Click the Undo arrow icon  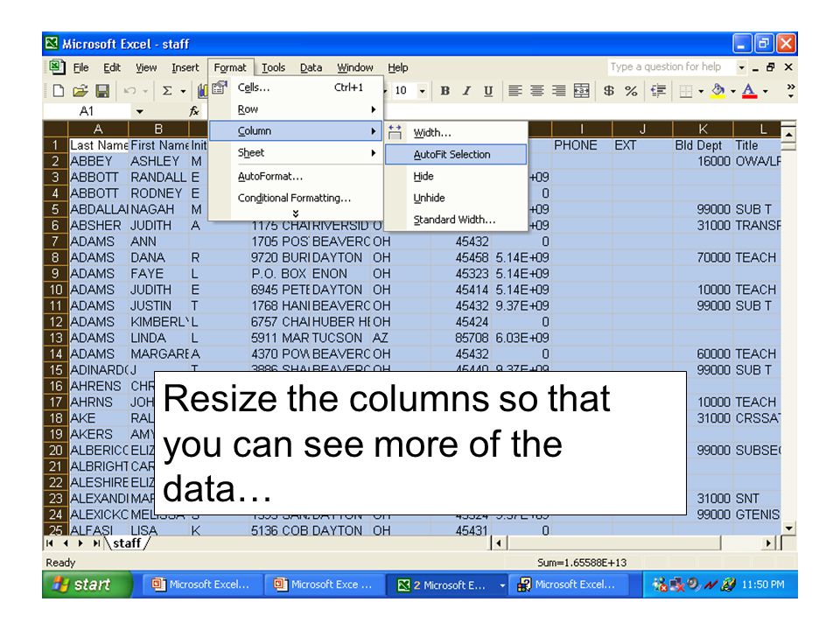click(x=129, y=90)
